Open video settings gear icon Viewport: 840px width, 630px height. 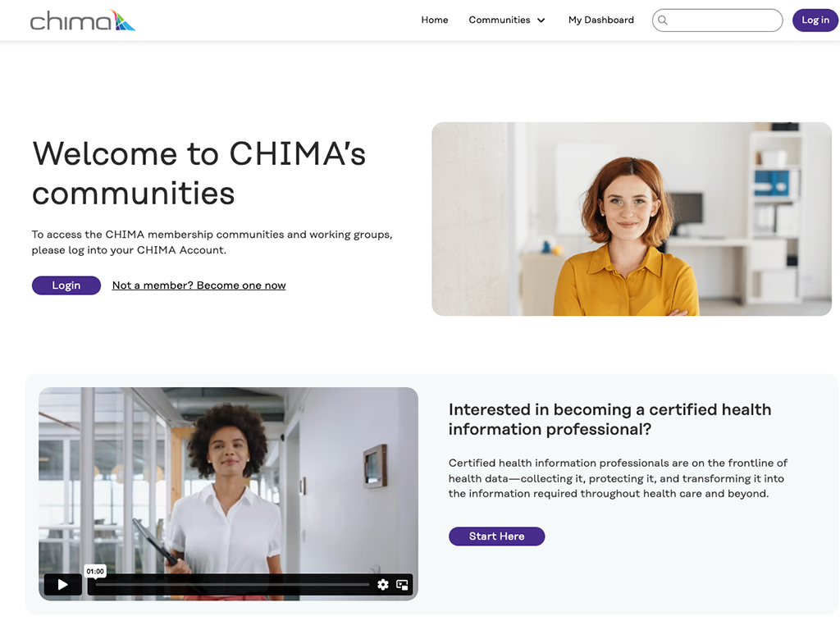pyautogui.click(x=383, y=584)
